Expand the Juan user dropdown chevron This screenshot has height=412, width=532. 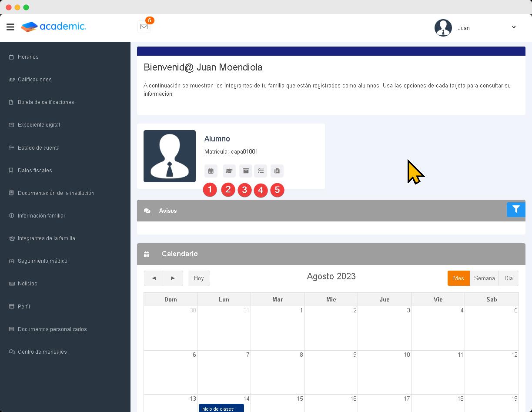coord(514,27)
